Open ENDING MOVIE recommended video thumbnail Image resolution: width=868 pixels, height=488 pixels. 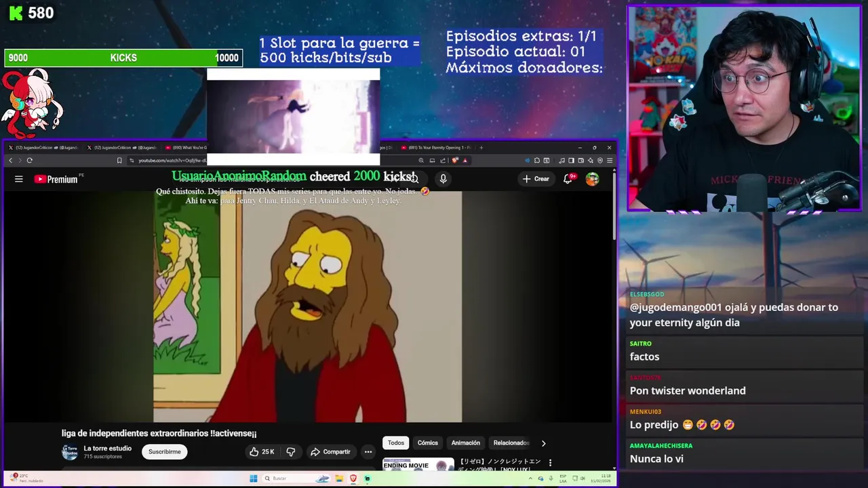tap(418, 464)
